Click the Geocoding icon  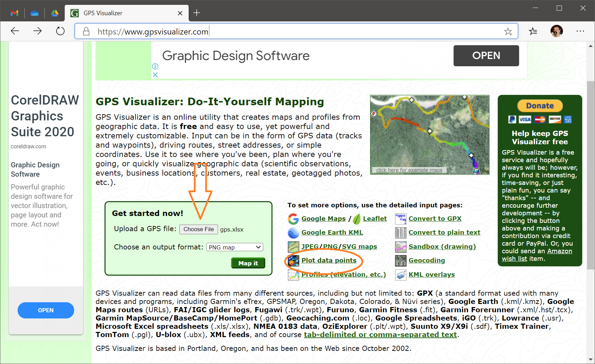(x=400, y=261)
